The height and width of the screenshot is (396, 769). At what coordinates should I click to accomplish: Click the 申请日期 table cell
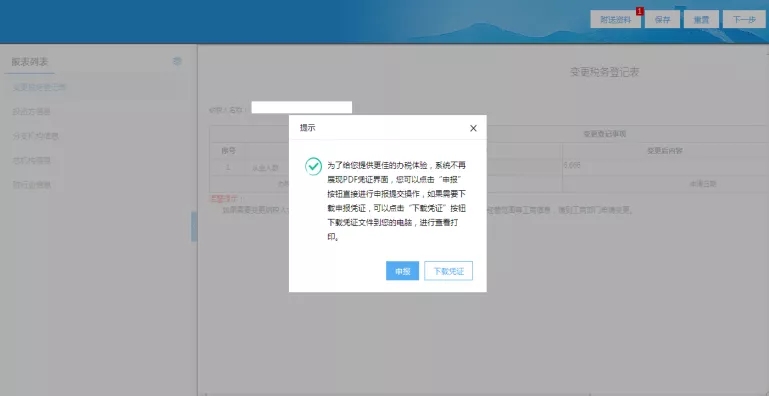click(x=703, y=184)
